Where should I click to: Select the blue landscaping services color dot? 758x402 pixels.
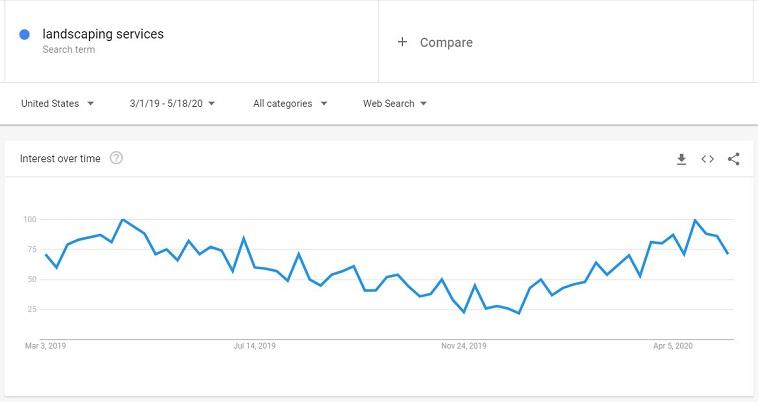pyautogui.click(x=24, y=34)
